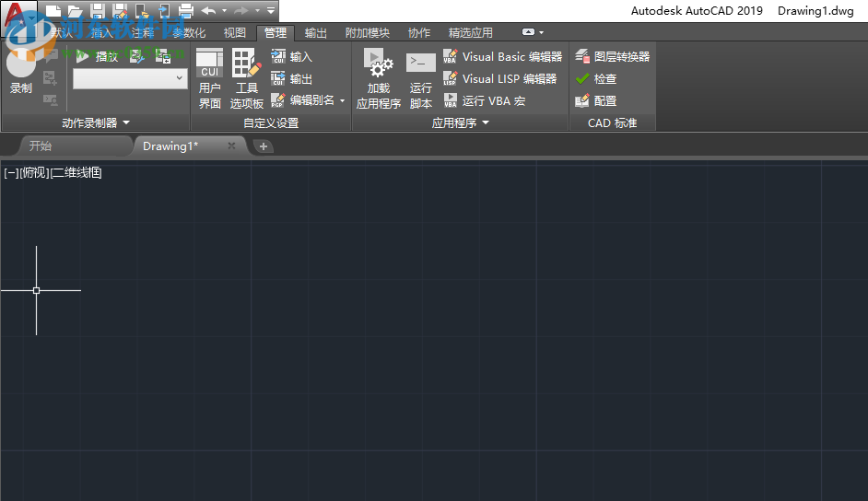Click the 输入 import customizations button
The image size is (868, 501).
pos(292,56)
